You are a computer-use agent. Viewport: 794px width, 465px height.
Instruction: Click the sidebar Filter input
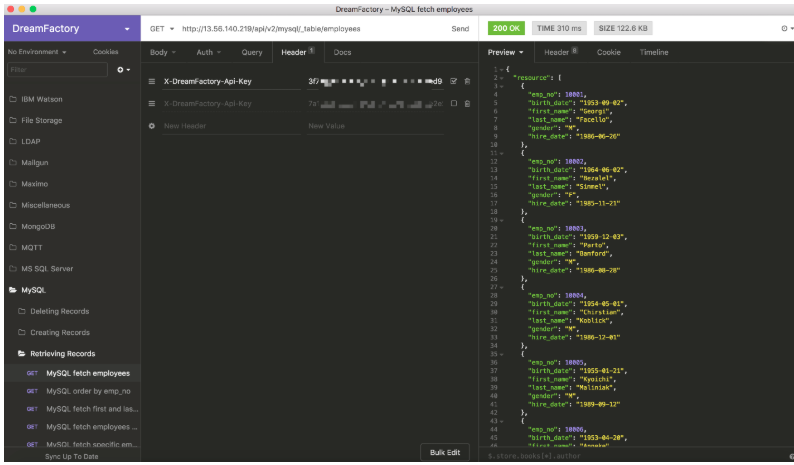click(x=57, y=69)
